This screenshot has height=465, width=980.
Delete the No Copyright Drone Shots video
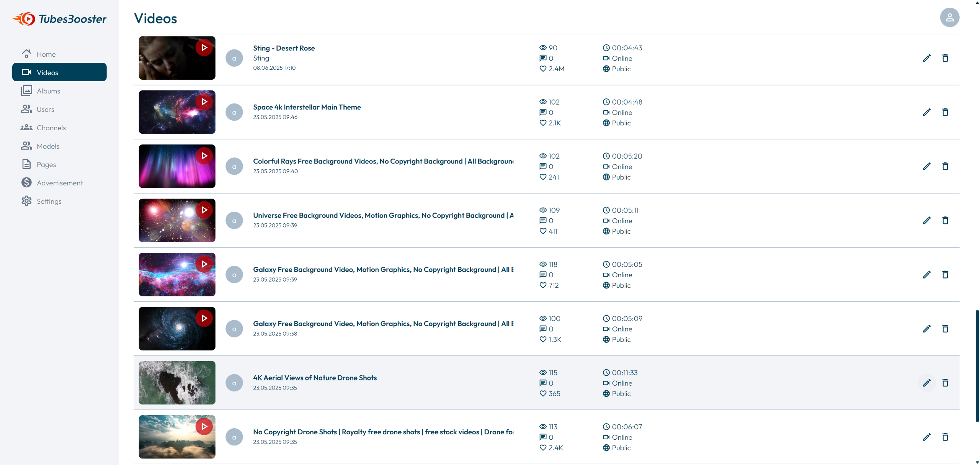click(x=945, y=437)
